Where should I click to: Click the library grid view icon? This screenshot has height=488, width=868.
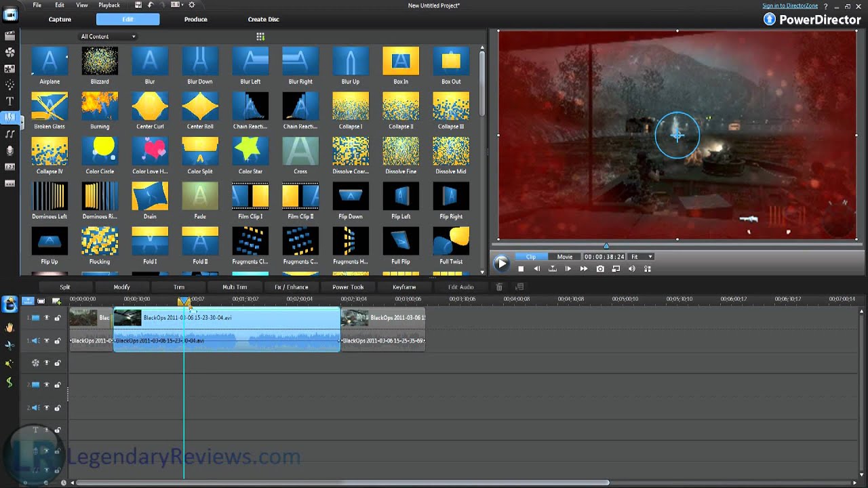[260, 37]
